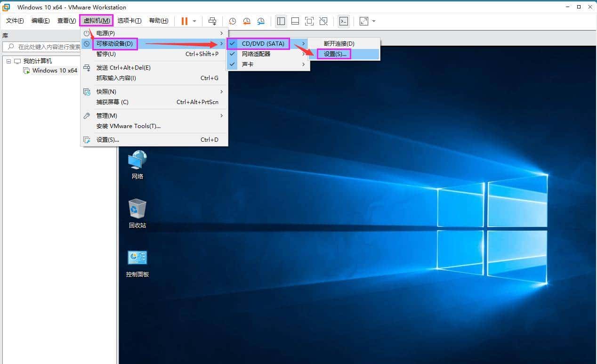Click the 网络 desktop icon
The image size is (597, 364).
(x=137, y=165)
